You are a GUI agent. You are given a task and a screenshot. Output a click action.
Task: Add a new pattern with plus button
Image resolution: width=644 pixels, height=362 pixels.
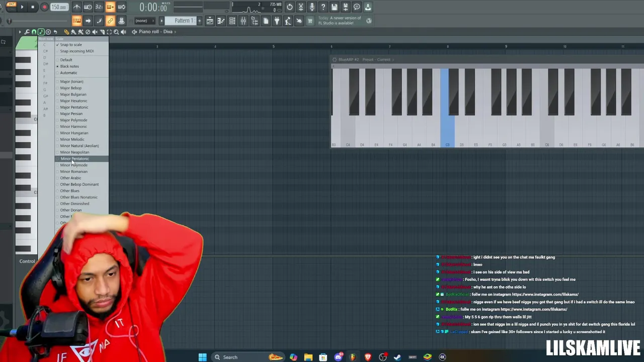[199, 21]
